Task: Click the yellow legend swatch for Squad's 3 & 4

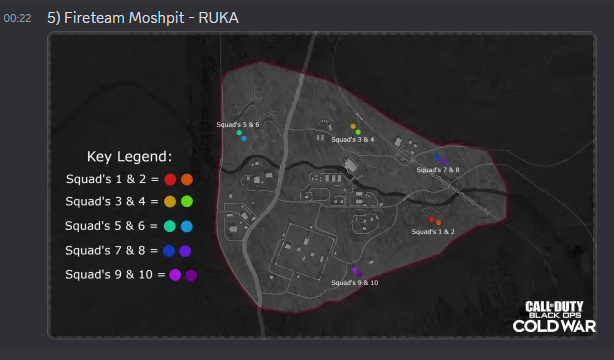Action: [170, 201]
